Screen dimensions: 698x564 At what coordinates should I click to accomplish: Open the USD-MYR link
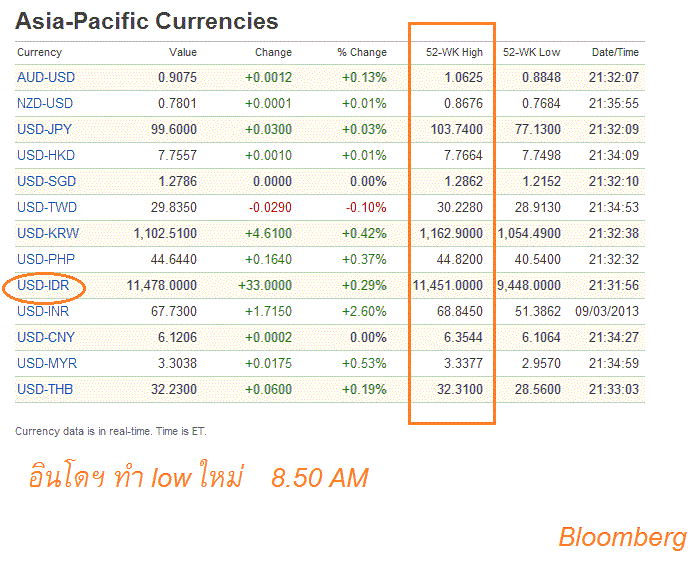(x=46, y=363)
